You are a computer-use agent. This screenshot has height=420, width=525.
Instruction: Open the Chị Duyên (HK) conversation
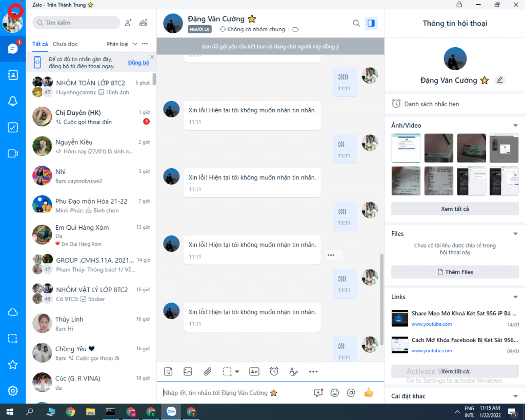tap(91, 116)
